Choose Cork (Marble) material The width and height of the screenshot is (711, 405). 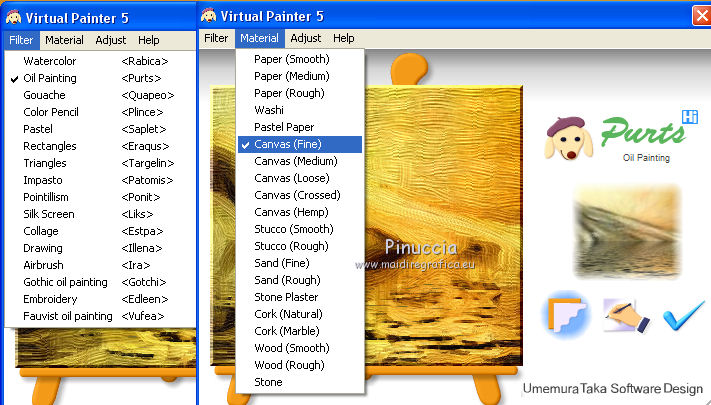click(x=300, y=331)
